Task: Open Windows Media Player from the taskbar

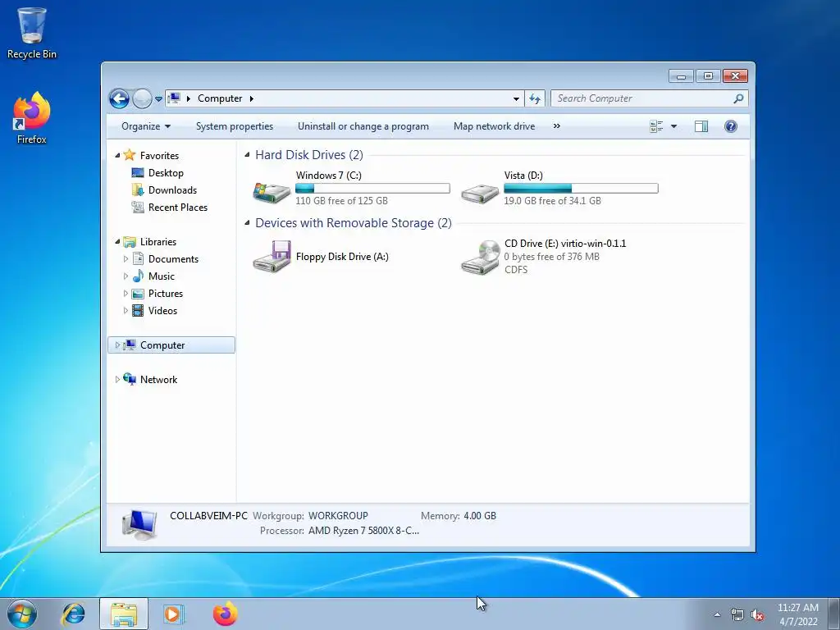Action: click(x=173, y=614)
